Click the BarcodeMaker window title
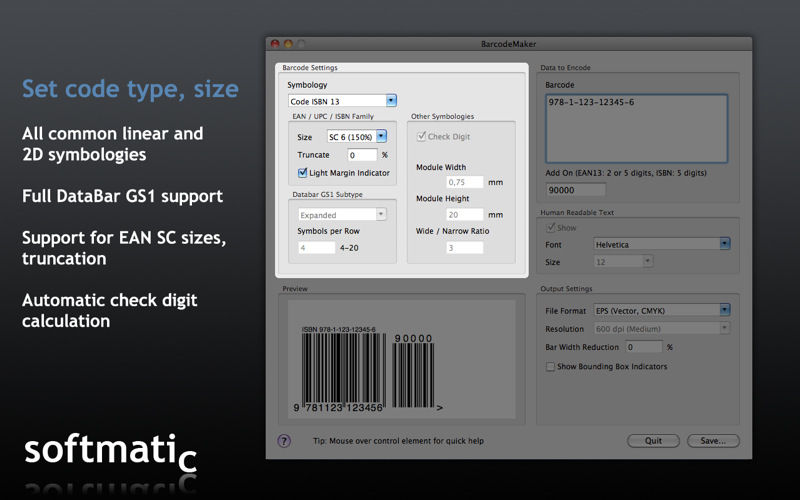This screenshot has width=800, height=500. tap(508, 44)
